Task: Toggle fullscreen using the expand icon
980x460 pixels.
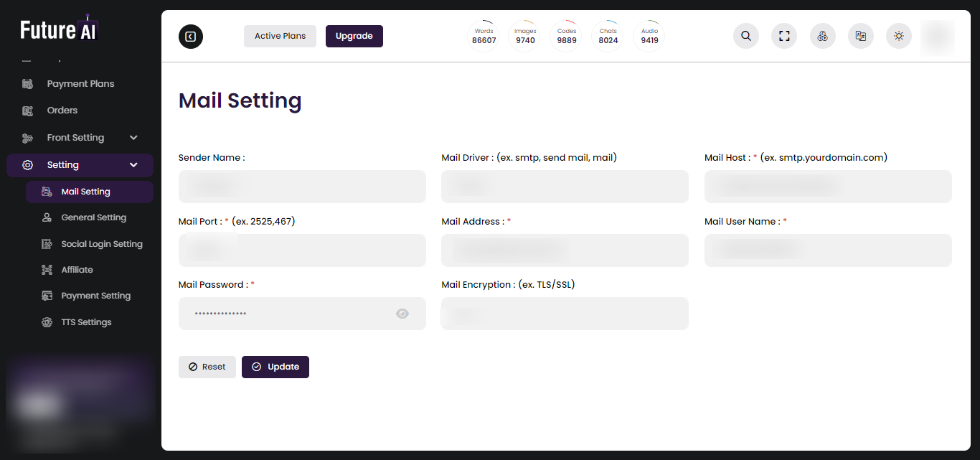Action: tap(784, 36)
